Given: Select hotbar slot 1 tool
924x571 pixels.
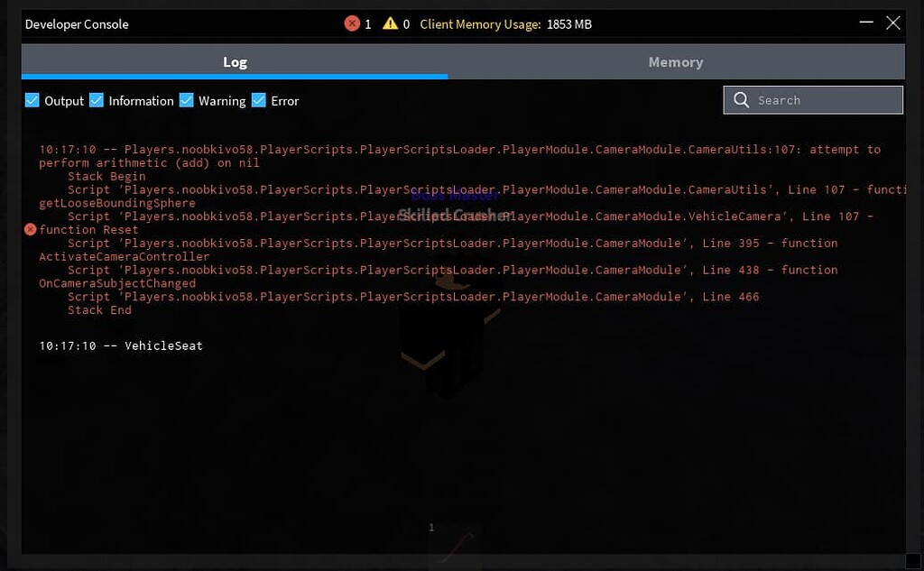Looking at the screenshot, I should [454, 544].
